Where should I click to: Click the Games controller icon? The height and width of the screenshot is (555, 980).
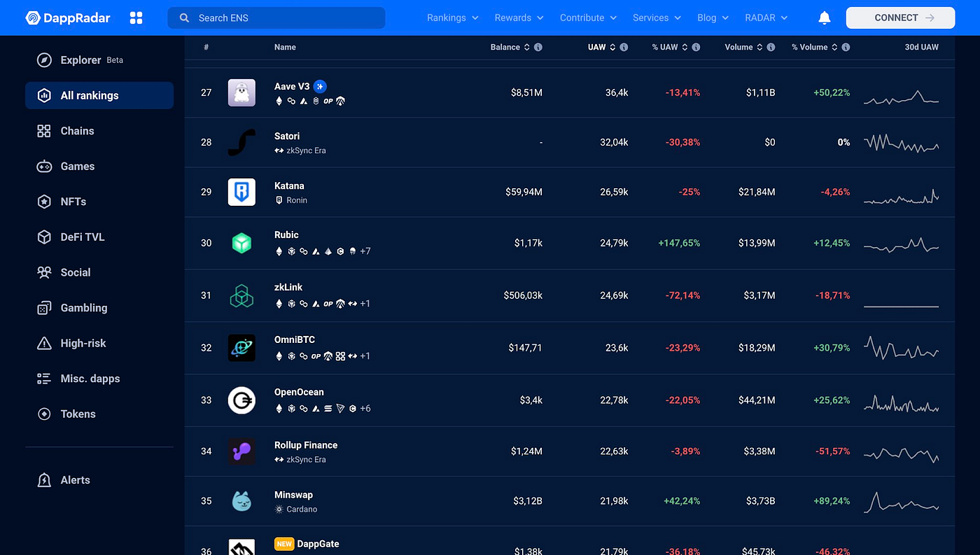coord(44,167)
